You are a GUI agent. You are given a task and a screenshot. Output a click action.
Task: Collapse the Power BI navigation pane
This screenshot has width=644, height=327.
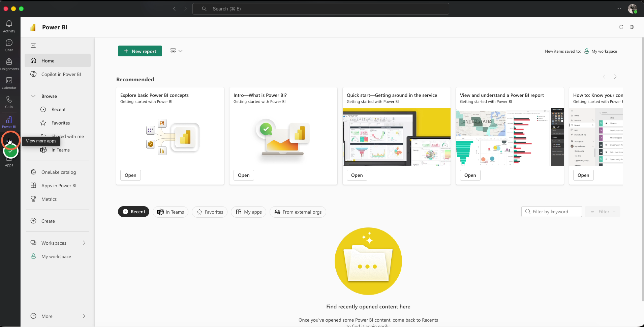(x=33, y=46)
